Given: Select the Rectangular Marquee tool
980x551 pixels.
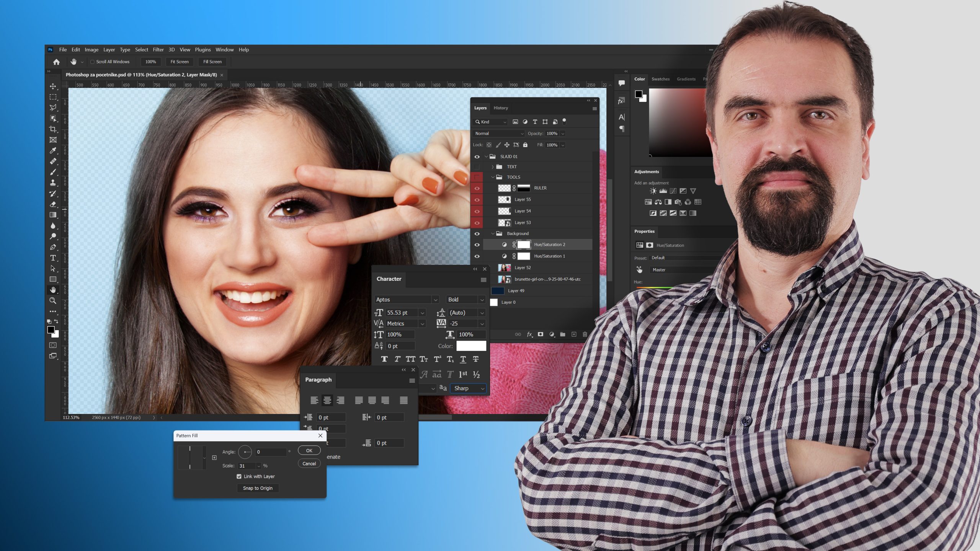Looking at the screenshot, I should (53, 97).
